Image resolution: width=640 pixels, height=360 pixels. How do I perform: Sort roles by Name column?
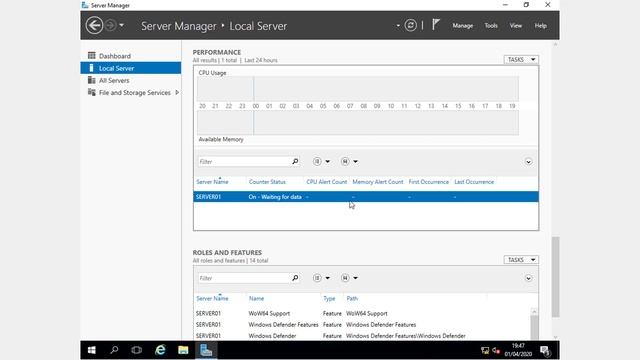256,299
